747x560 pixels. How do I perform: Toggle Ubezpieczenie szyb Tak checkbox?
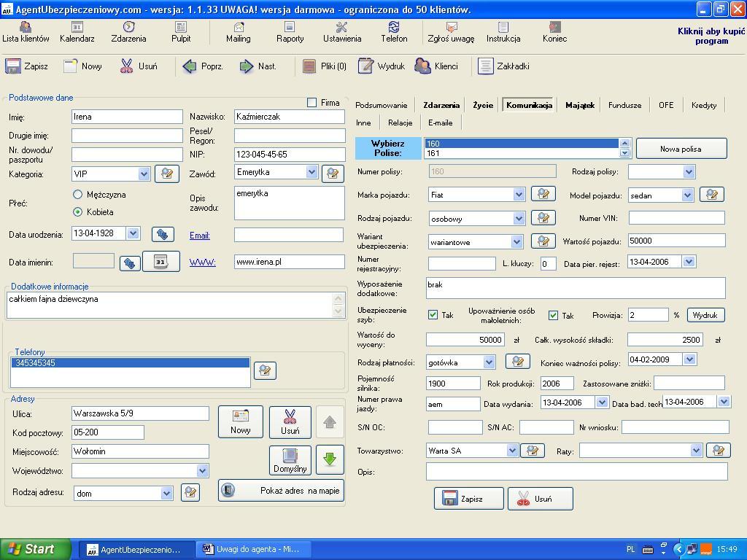(433, 315)
